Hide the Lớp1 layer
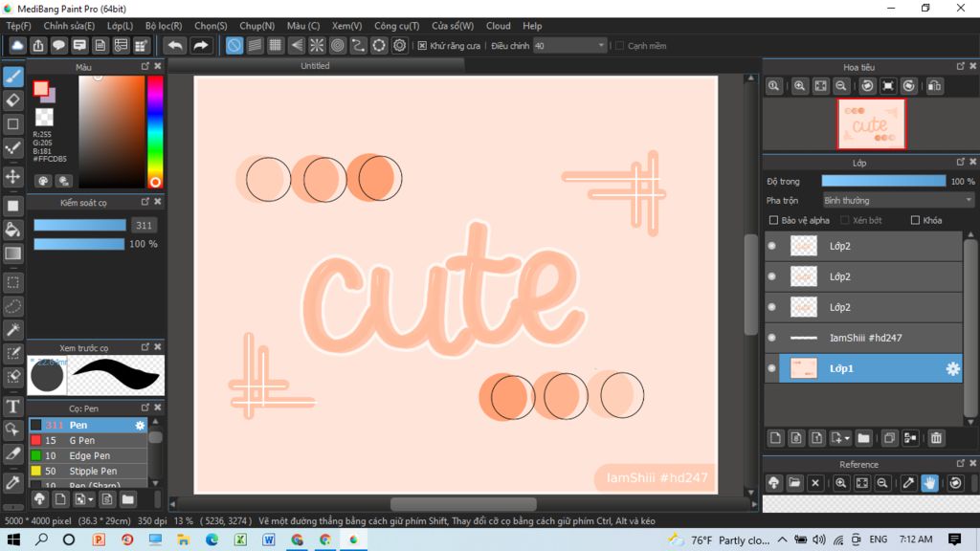This screenshot has width=980, height=551. [772, 368]
